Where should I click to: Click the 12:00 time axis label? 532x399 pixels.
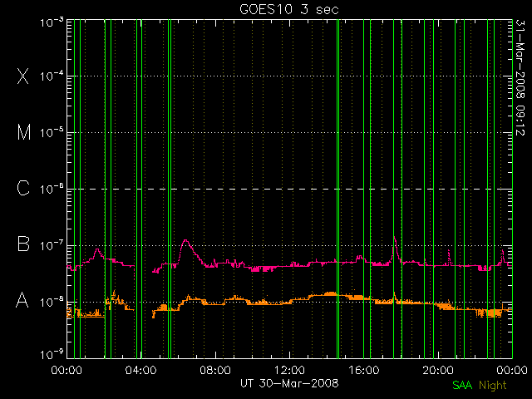tap(289, 369)
